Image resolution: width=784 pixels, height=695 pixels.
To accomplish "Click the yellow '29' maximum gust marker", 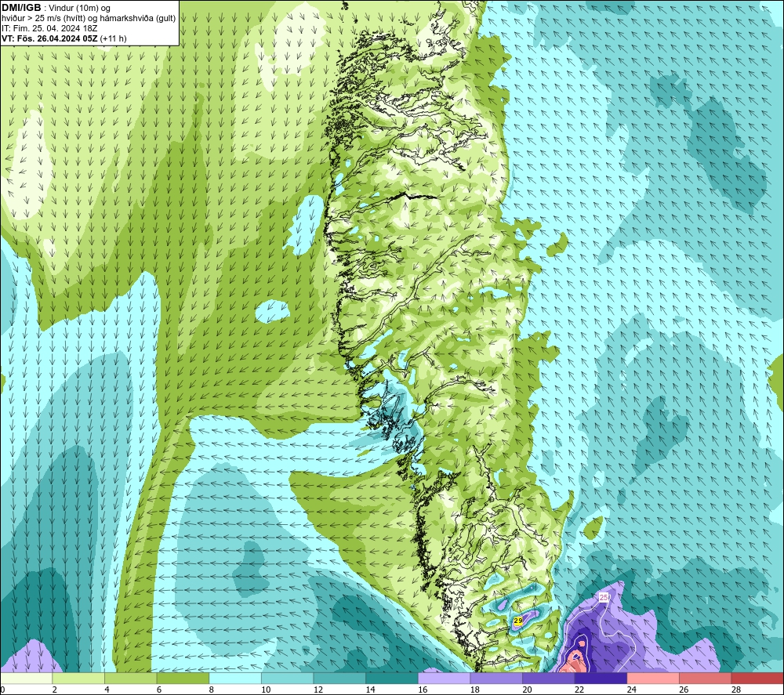I will [518, 621].
